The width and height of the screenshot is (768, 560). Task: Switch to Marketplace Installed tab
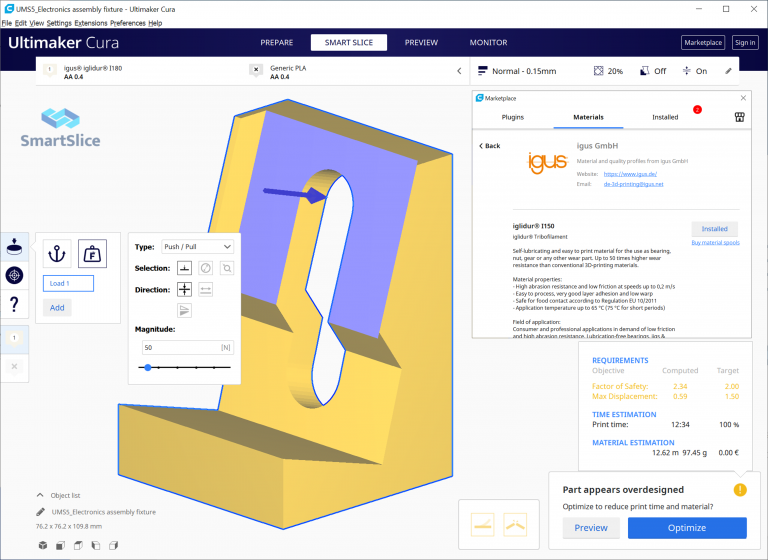point(665,117)
